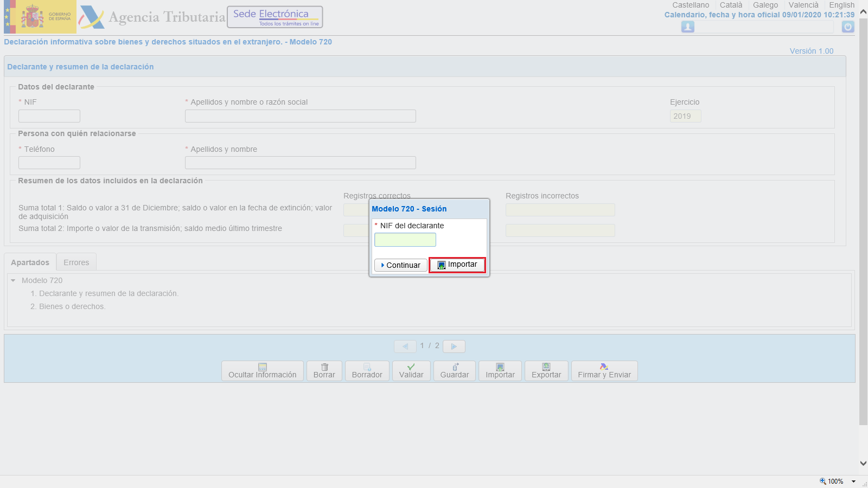Open the browser zoom level dropdown arrow
Screen dimensions: 868x488
853,481
